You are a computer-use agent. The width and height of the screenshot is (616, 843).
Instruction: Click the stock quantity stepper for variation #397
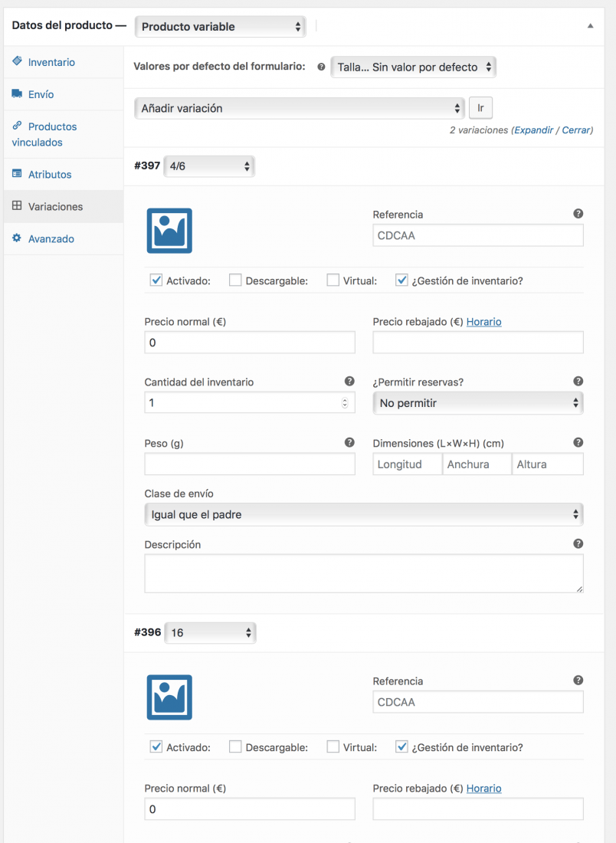pyautogui.click(x=345, y=402)
